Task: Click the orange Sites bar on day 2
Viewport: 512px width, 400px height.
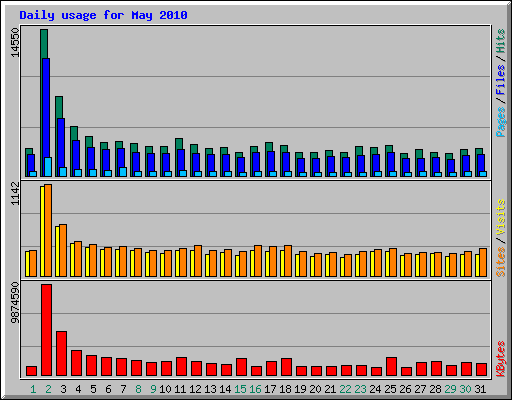Action: tap(48, 230)
